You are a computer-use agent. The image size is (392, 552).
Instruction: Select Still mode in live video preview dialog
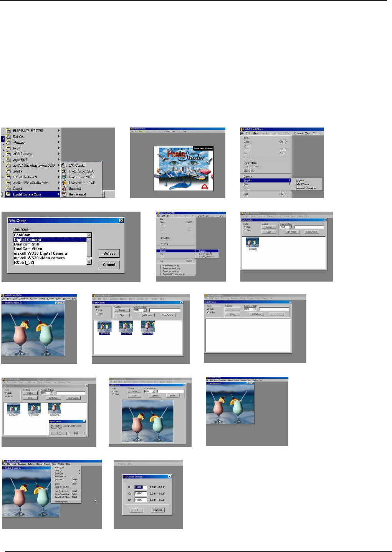point(113,391)
